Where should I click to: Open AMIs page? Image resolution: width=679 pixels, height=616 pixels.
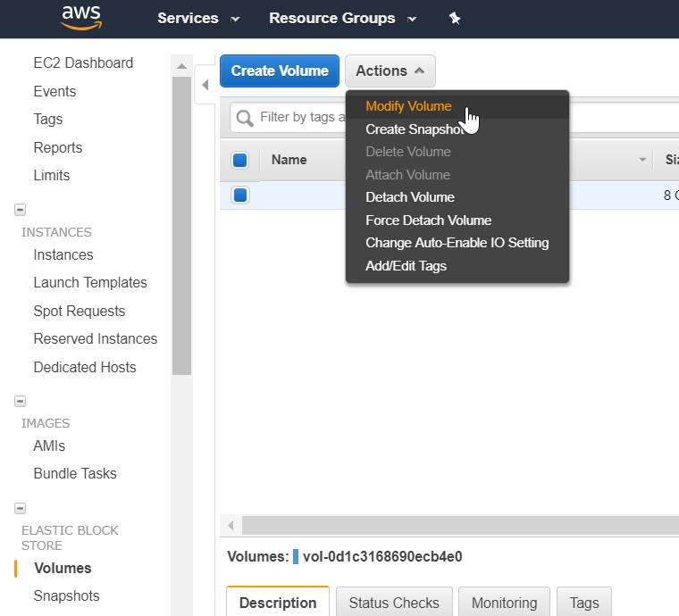[49, 446]
